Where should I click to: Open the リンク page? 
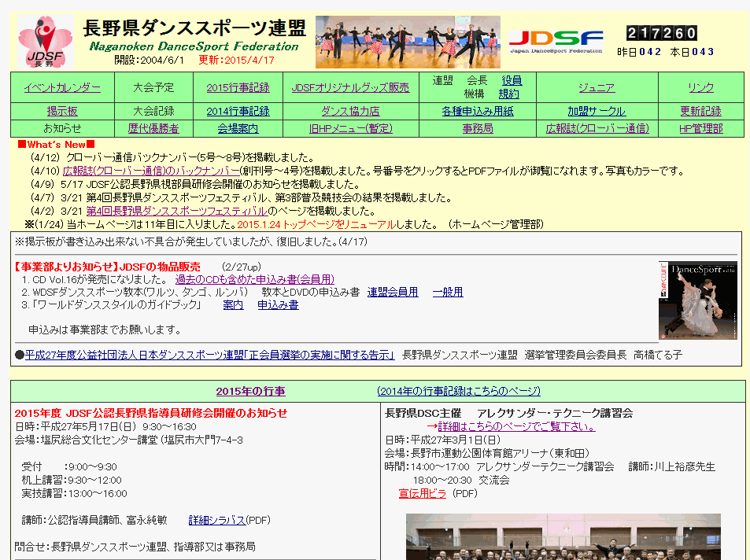700,87
